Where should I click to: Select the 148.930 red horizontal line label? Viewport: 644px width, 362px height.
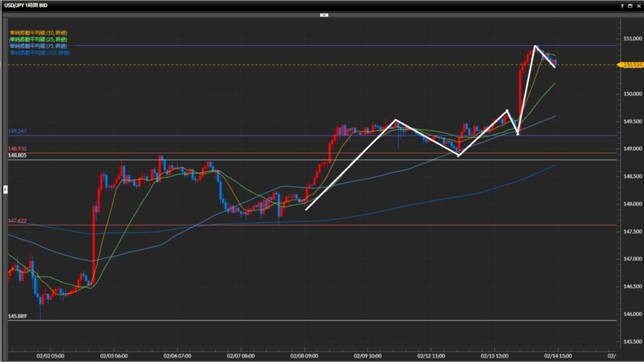click(17, 148)
